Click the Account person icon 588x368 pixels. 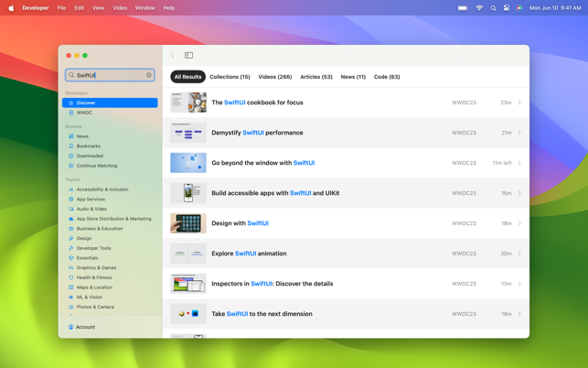click(71, 327)
